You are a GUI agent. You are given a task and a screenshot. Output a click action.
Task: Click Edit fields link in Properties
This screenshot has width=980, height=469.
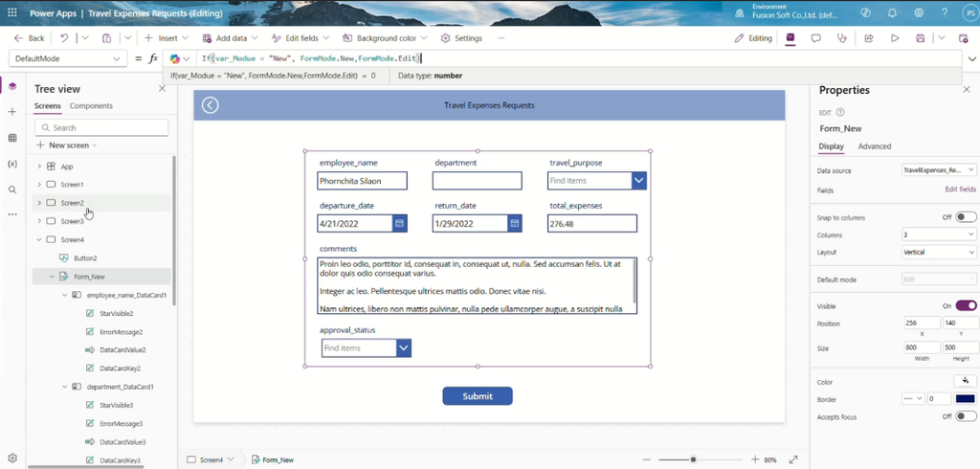click(960, 190)
